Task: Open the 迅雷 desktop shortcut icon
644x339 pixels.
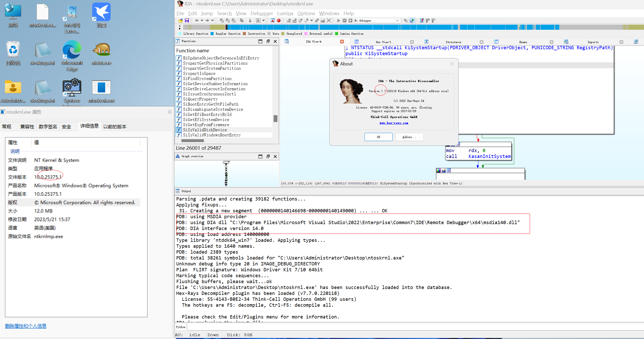Action: [101, 15]
